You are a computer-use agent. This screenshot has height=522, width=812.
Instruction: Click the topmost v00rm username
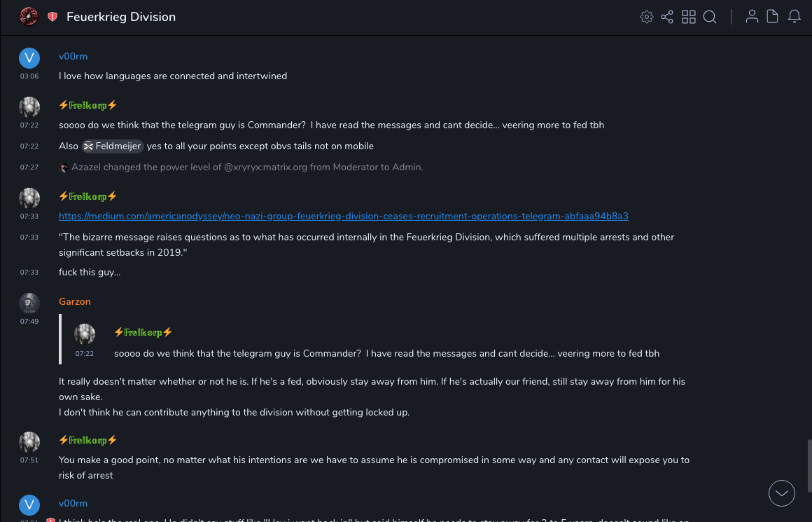[x=73, y=57]
